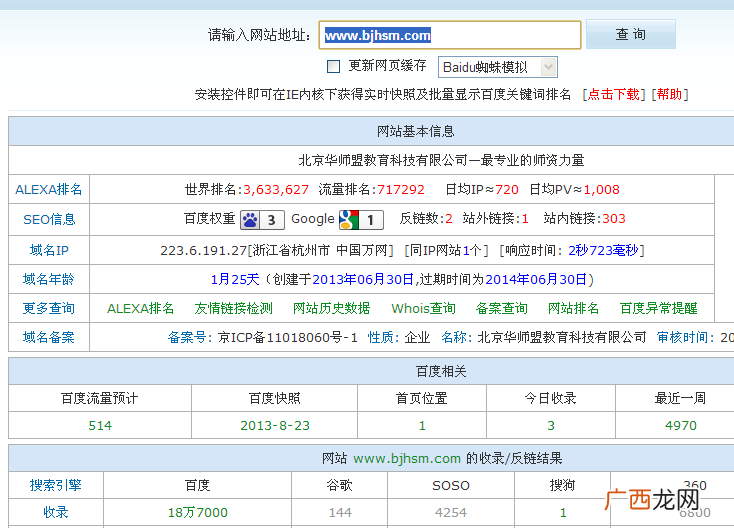Click the 收录 row label
The width and height of the screenshot is (734, 528).
tap(56, 512)
